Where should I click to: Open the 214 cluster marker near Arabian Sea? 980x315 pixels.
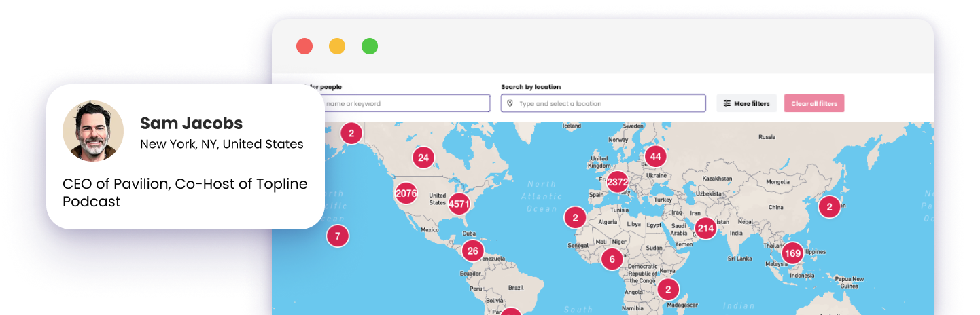pos(705,229)
